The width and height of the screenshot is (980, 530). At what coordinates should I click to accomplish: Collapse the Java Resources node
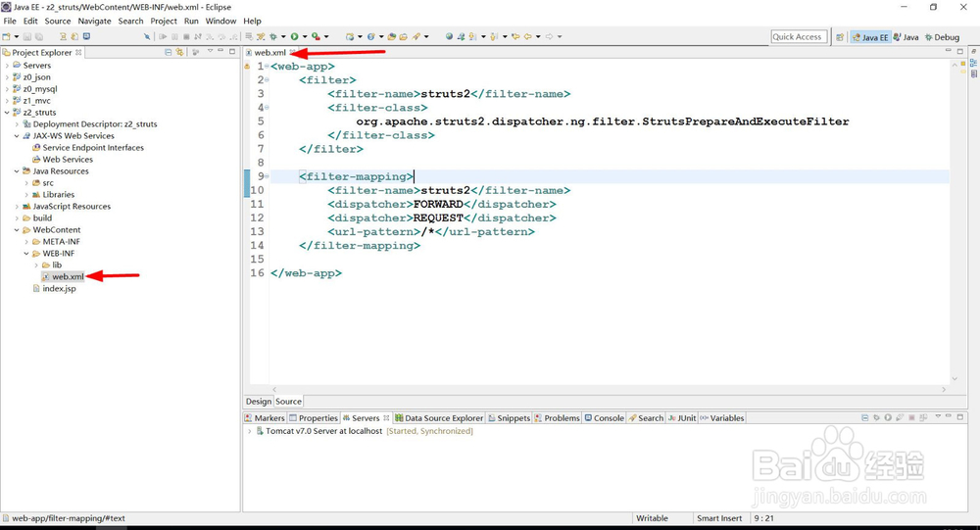click(x=17, y=171)
